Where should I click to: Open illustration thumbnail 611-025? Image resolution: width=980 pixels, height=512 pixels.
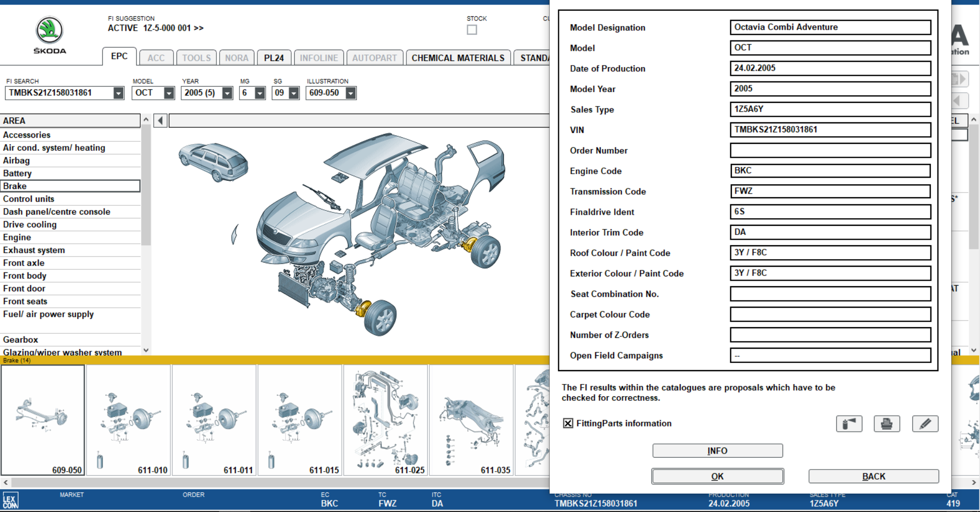386,420
